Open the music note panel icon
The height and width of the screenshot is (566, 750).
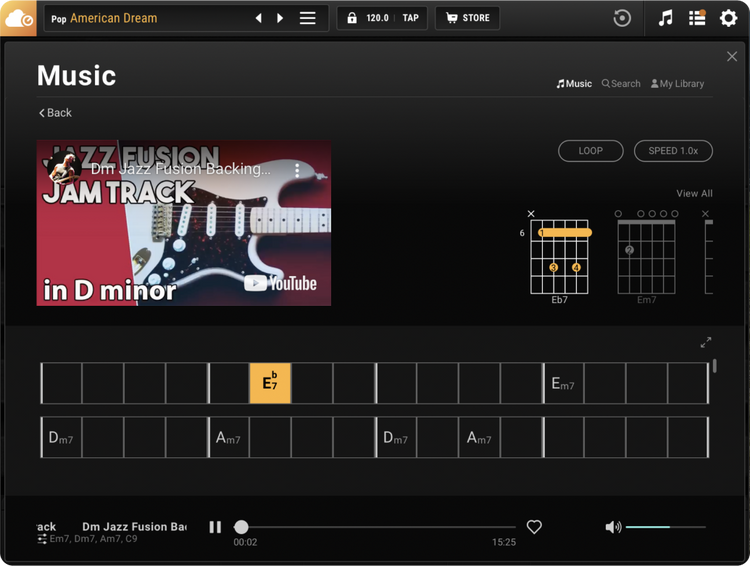(666, 18)
